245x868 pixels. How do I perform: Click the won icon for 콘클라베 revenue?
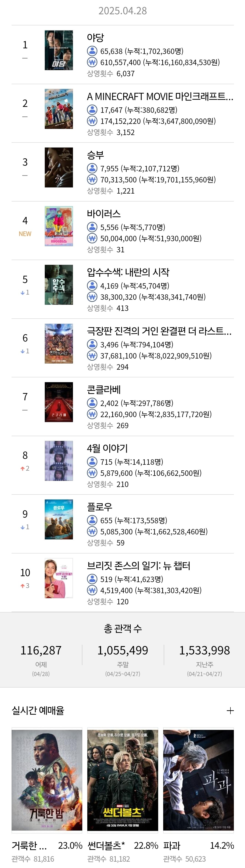92,414
